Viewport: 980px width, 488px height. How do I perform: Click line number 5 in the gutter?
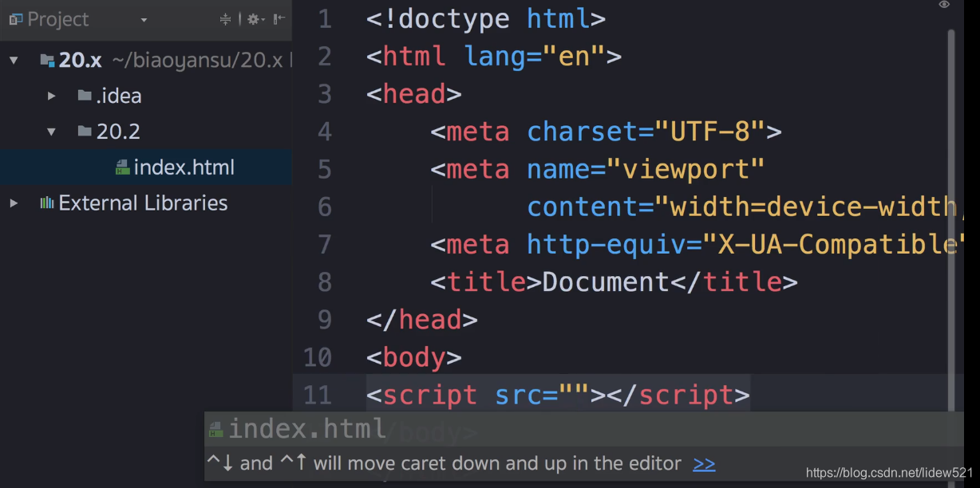(x=325, y=169)
